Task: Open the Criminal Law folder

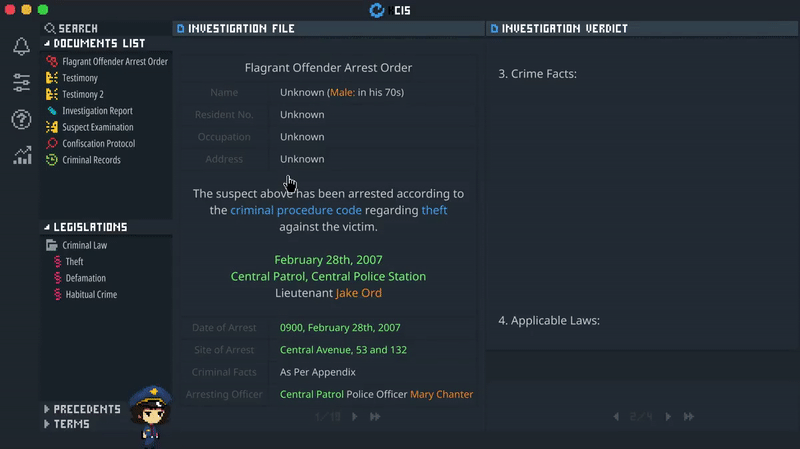Action: (84, 245)
